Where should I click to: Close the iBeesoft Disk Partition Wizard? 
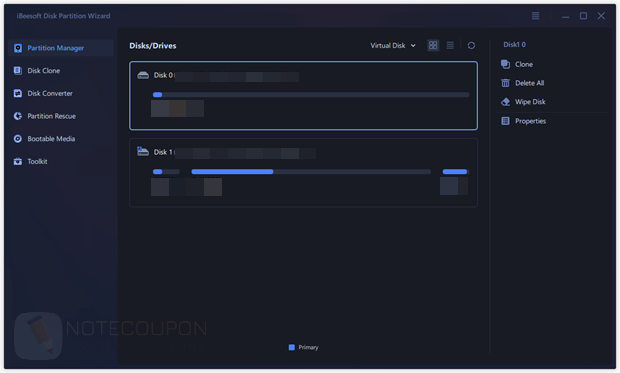[601, 16]
